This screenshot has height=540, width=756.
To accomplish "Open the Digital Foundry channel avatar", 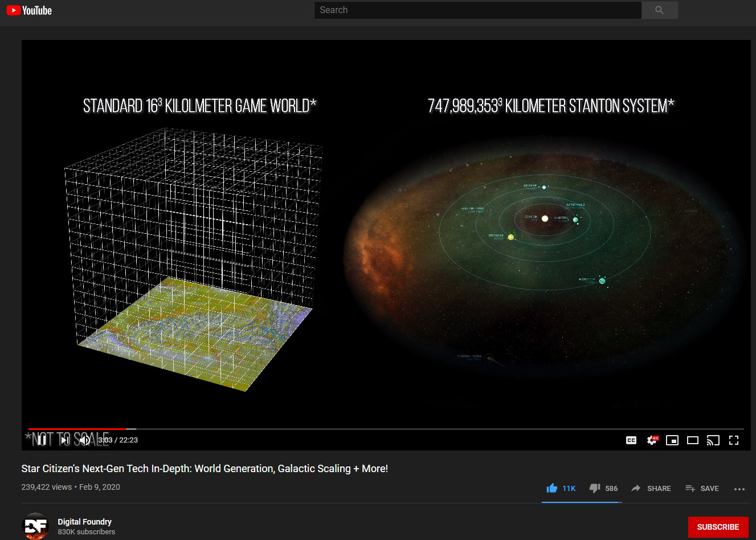I will click(x=35, y=526).
